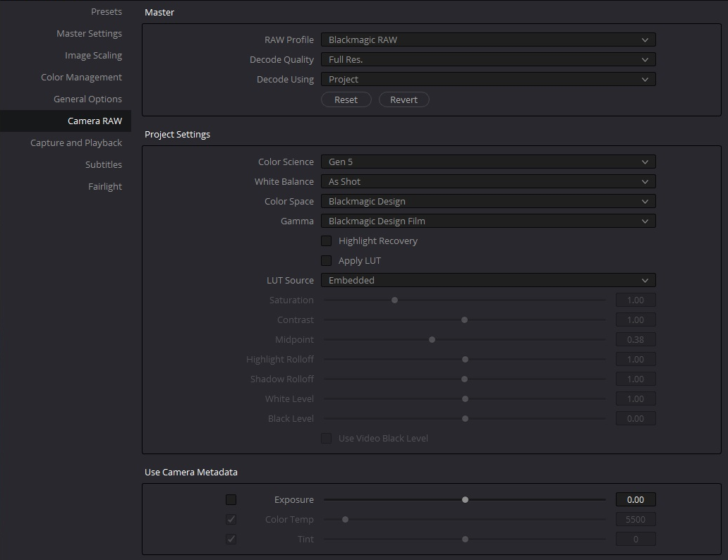
Task: Open the Decode Using dropdown
Action: (x=488, y=80)
